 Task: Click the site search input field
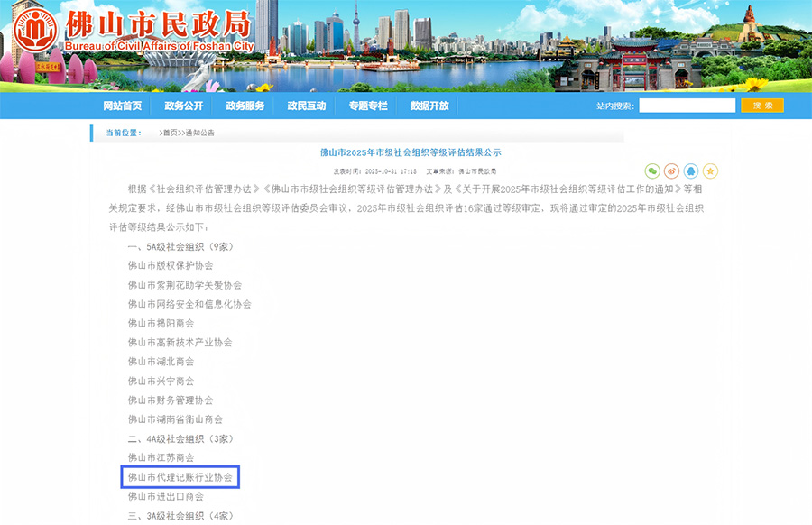coord(687,106)
